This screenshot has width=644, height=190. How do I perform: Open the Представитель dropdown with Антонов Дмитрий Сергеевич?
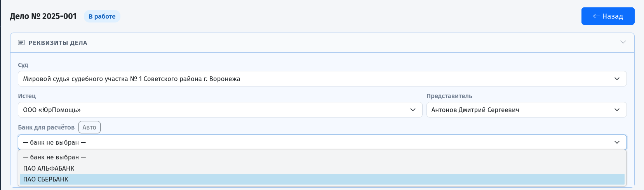[527, 110]
